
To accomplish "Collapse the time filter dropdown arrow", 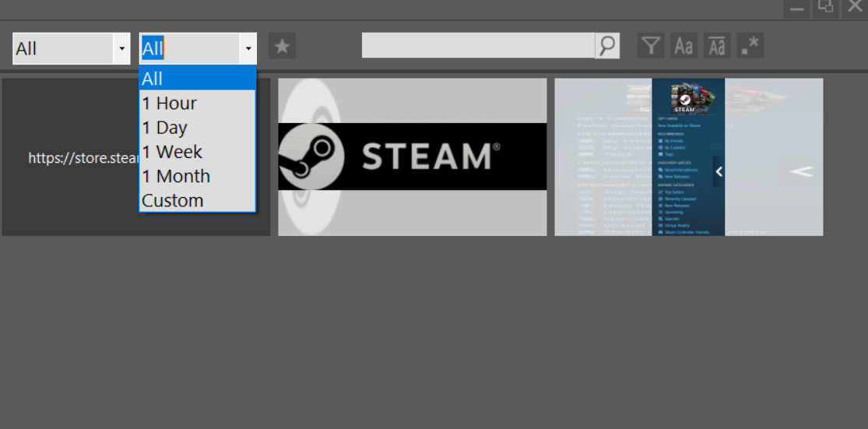I will [248, 48].
